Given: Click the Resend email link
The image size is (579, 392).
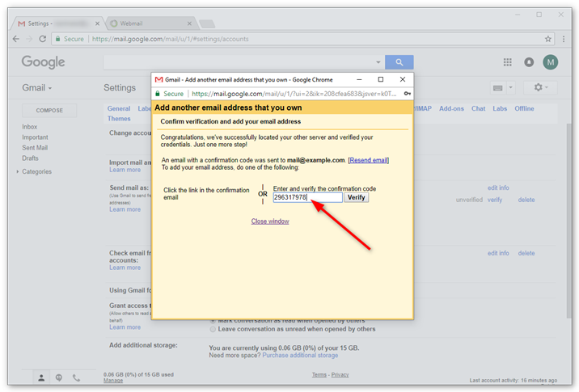Looking at the screenshot, I should click(x=368, y=160).
